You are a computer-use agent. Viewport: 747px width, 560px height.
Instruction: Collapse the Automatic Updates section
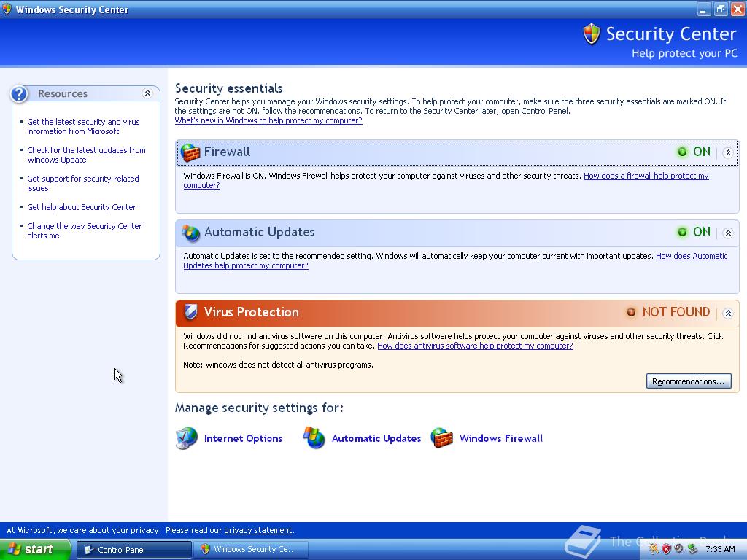pyautogui.click(x=727, y=233)
